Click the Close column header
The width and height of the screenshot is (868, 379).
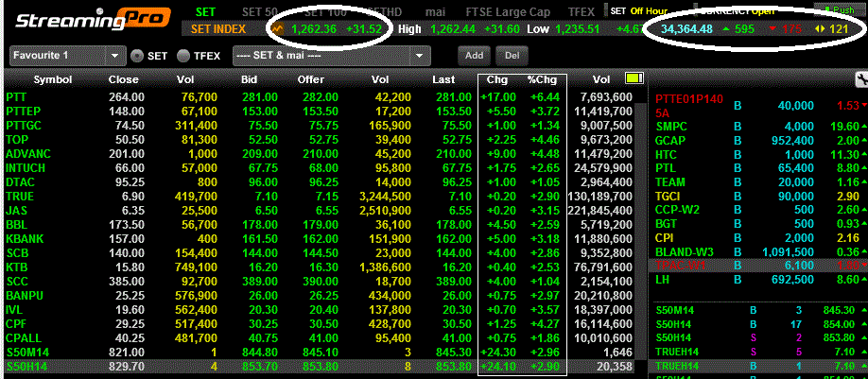[x=124, y=79]
